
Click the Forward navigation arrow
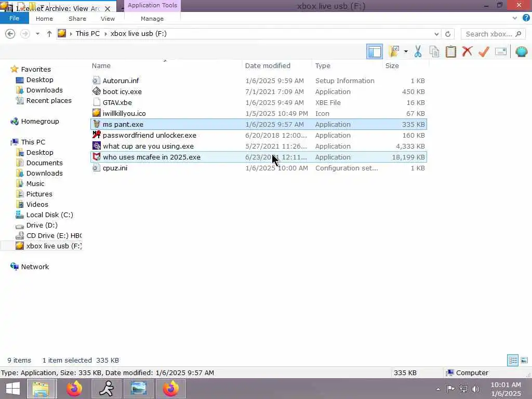click(25, 34)
